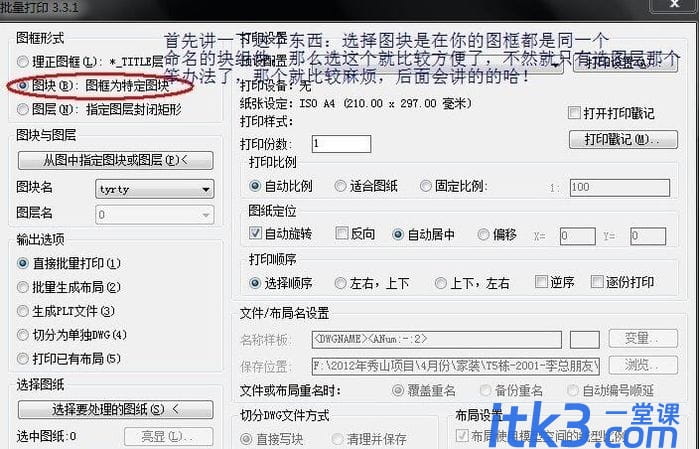Toggle the 逐份打印 checkbox
The image size is (700, 449).
tap(597, 282)
